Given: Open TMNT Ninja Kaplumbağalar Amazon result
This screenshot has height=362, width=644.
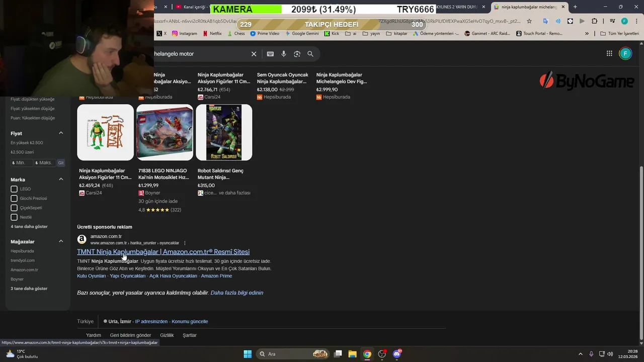Looking at the screenshot, I should pyautogui.click(x=163, y=252).
